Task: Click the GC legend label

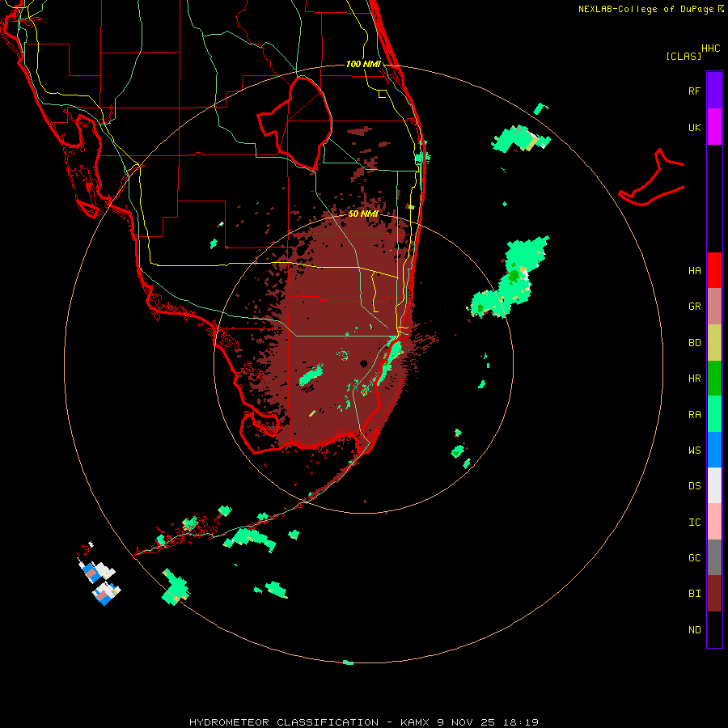Action: click(x=694, y=557)
